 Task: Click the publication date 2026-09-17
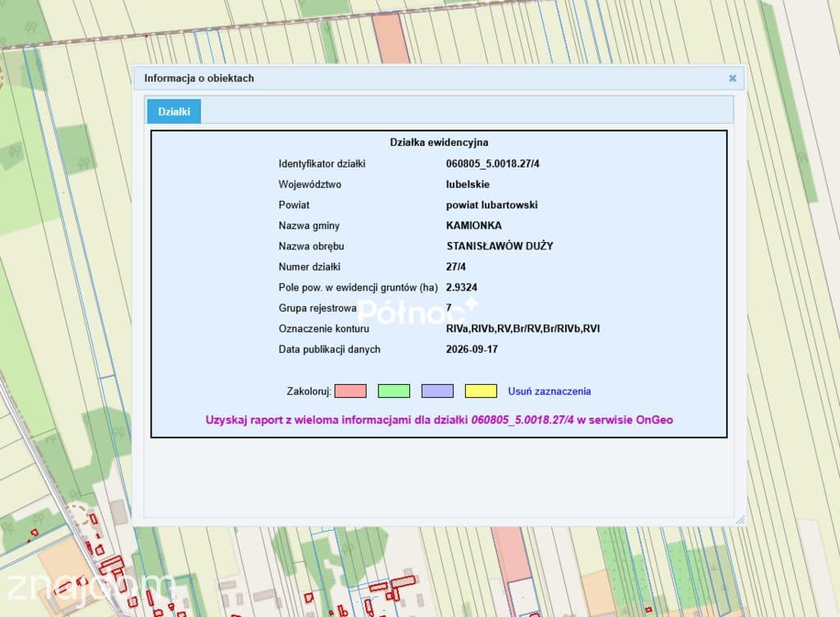click(x=472, y=350)
